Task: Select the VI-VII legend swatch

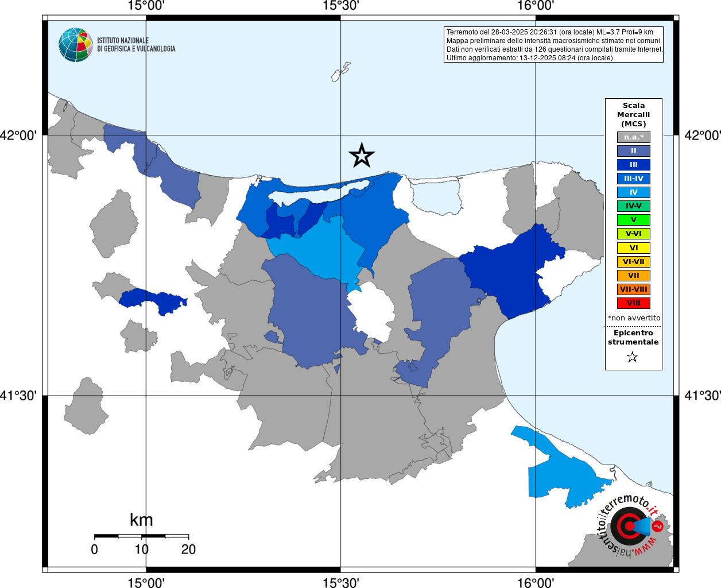Action: 634,262
